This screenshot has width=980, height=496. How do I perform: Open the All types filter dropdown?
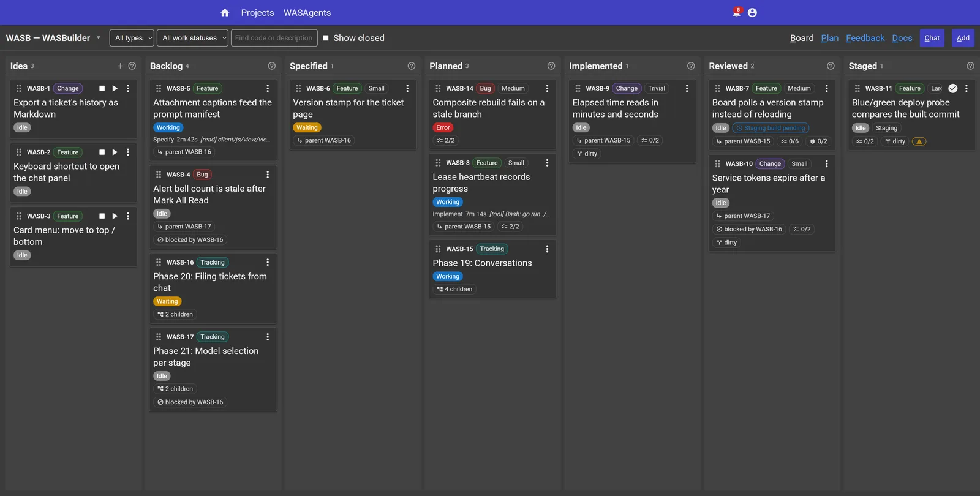pos(132,38)
